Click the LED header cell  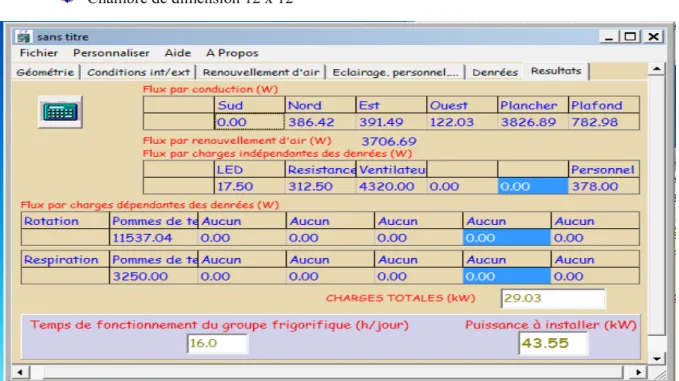[x=249, y=170]
